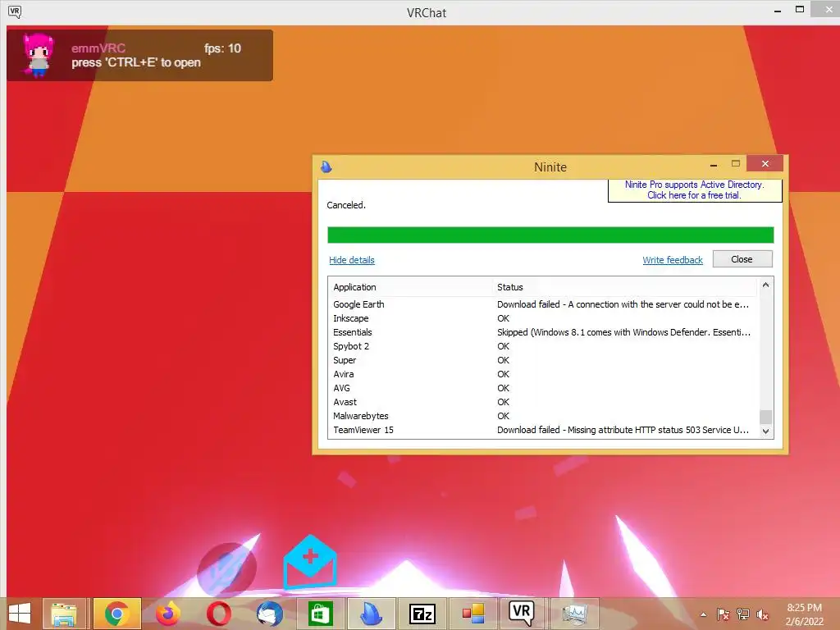Image resolution: width=840 pixels, height=630 pixels.
Task: Select the TeamViewer 15 row
Action: [543, 430]
